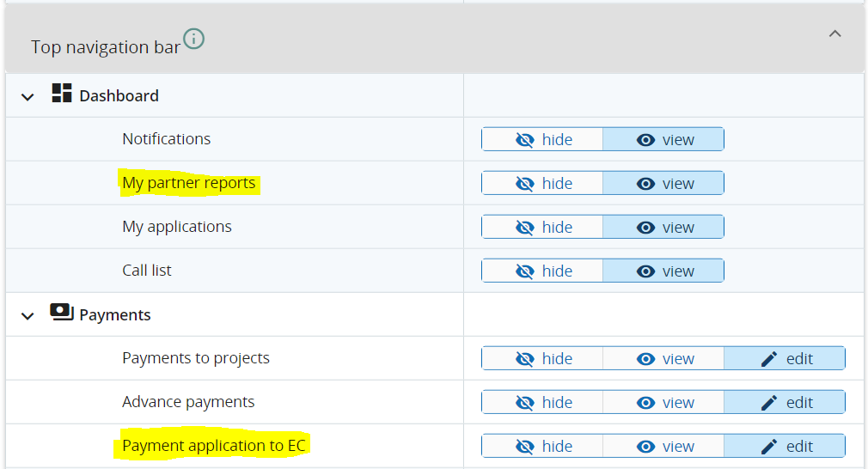
Task: Click the eye view icon for Call list
Action: coord(646,271)
